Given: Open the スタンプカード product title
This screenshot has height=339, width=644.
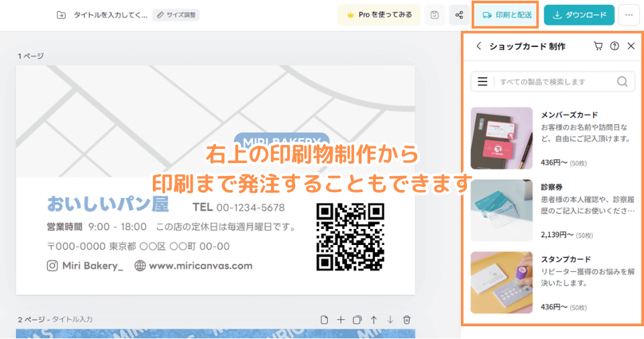Looking at the screenshot, I should pos(566,259).
